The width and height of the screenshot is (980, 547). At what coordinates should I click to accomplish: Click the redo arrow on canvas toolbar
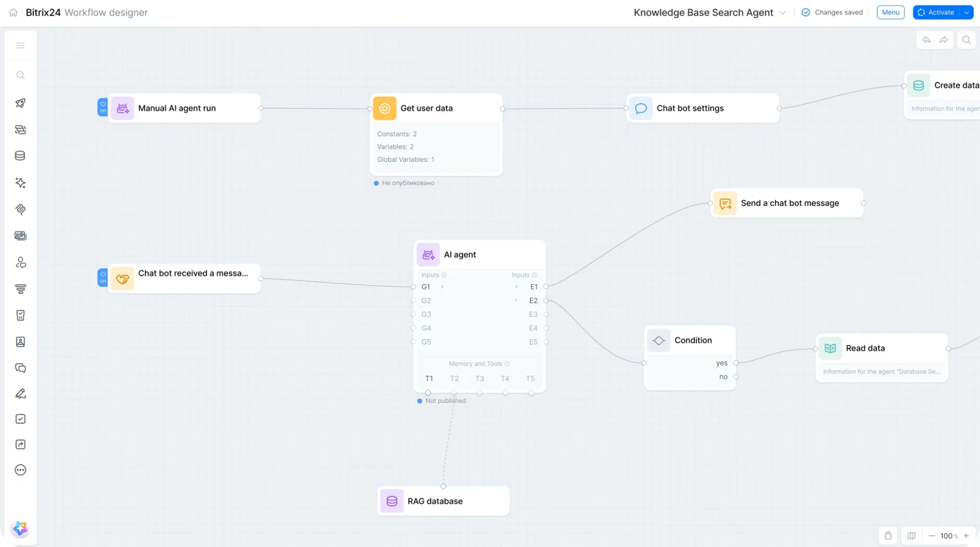[x=944, y=40]
